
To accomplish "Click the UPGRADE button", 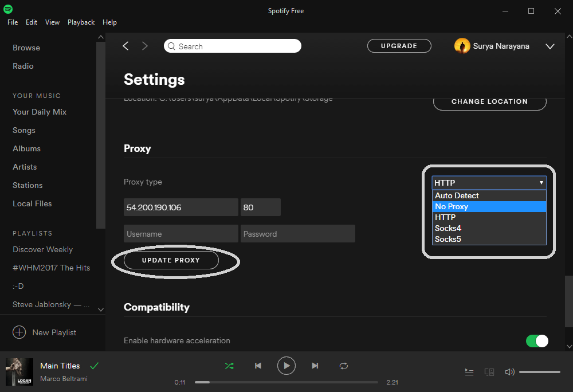I will [x=399, y=46].
